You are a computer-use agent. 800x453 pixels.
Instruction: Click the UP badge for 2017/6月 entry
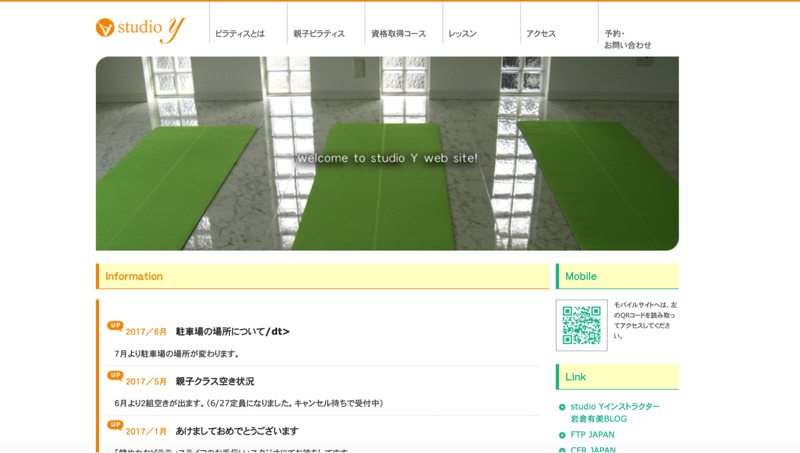click(x=115, y=326)
